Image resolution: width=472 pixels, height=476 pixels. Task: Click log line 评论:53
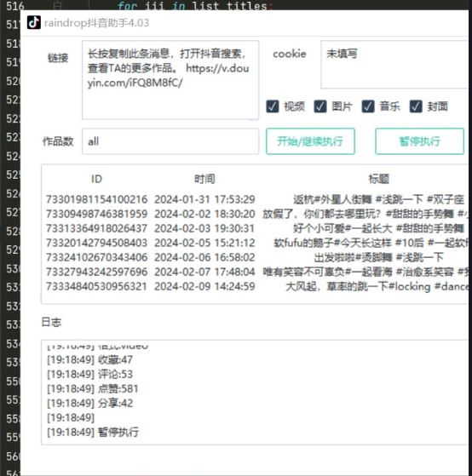point(90,375)
